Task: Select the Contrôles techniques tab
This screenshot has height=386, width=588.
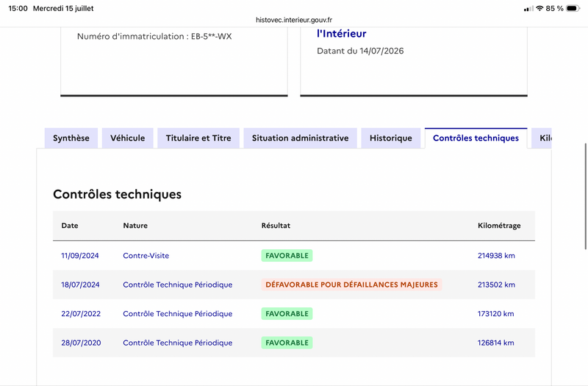Action: click(x=476, y=138)
